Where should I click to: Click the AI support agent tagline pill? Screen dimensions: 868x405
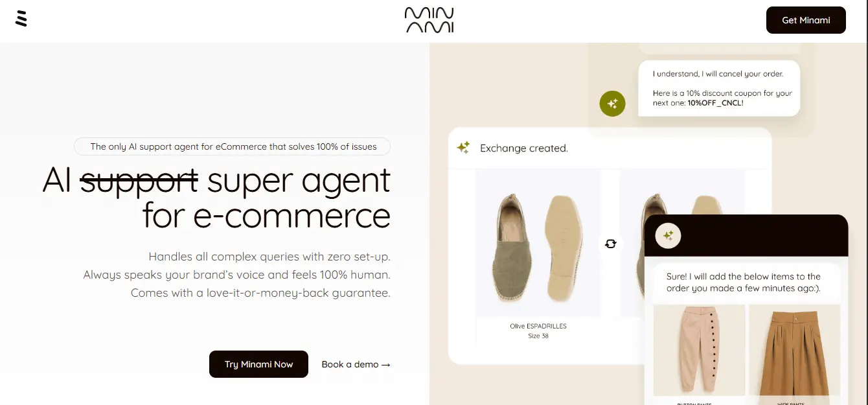pos(233,146)
